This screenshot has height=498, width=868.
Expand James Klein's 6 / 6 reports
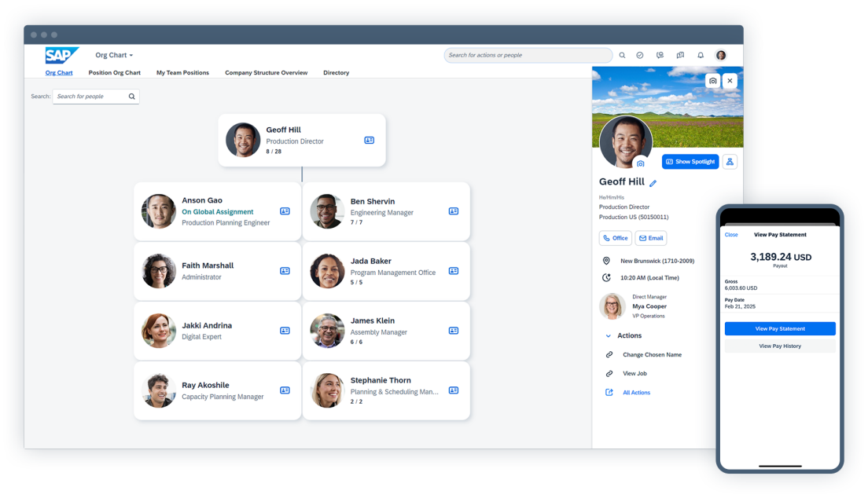tap(356, 342)
